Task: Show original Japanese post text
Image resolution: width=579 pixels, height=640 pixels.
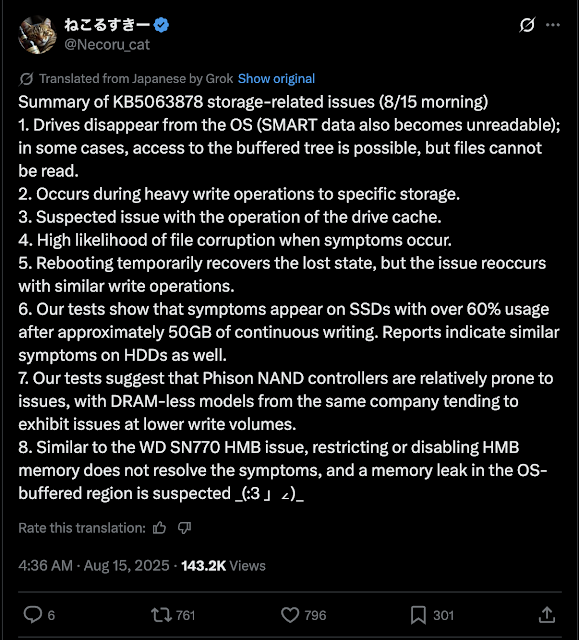Action: pyautogui.click(x=276, y=78)
